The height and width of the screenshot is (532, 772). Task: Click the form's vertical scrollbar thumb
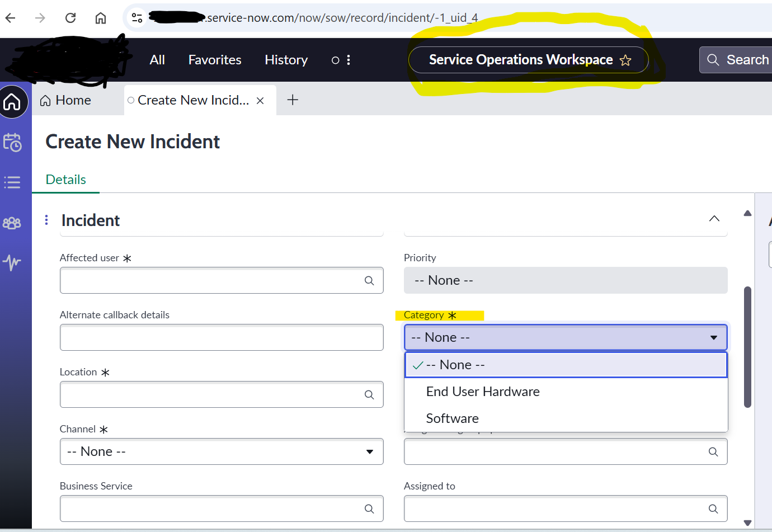[x=747, y=347]
